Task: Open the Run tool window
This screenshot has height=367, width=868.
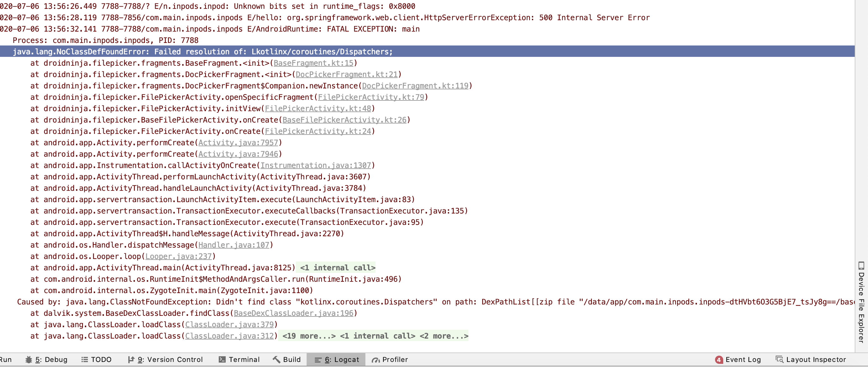Action: tap(6, 359)
